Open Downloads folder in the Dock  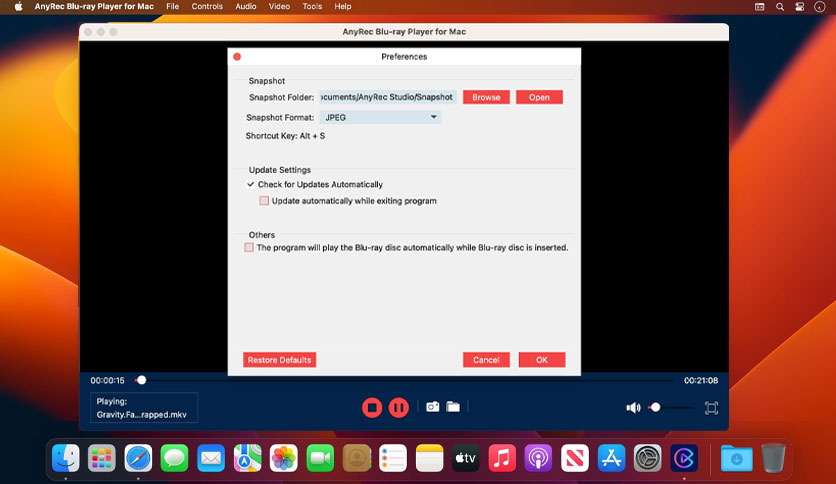[x=736, y=458]
